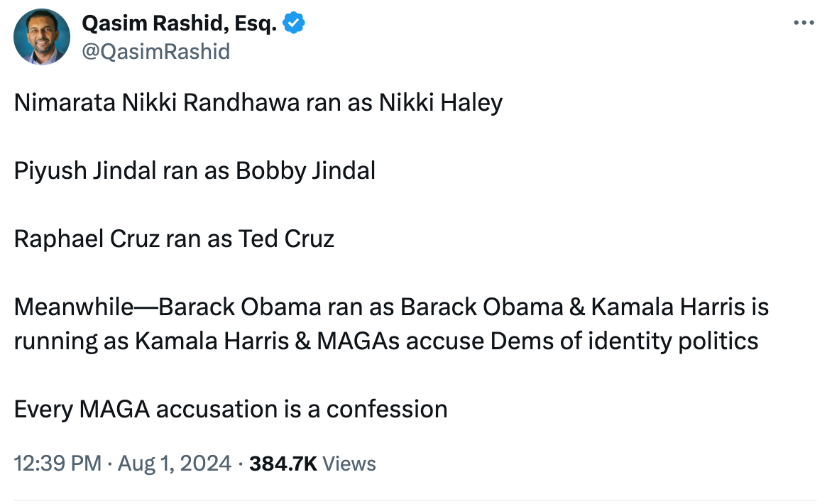Click the line starting with Nimarata Nikki Randhawa
This screenshot has width=832, height=504.
point(258,102)
